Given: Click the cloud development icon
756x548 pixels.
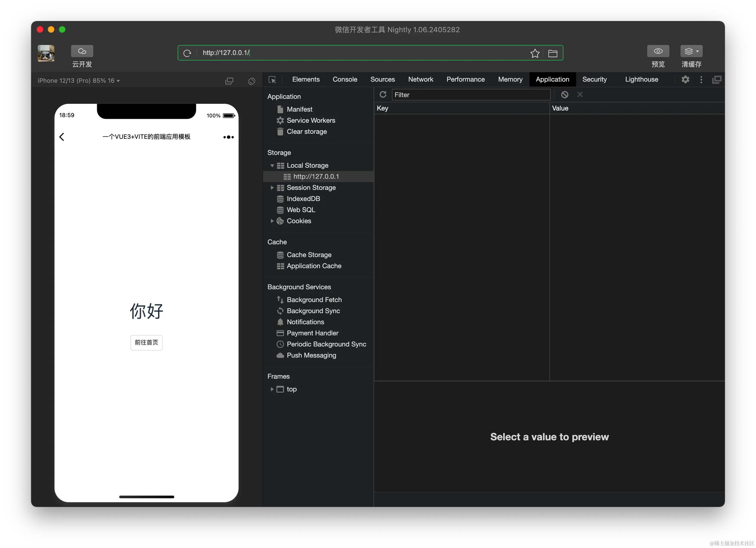Looking at the screenshot, I should pyautogui.click(x=82, y=51).
